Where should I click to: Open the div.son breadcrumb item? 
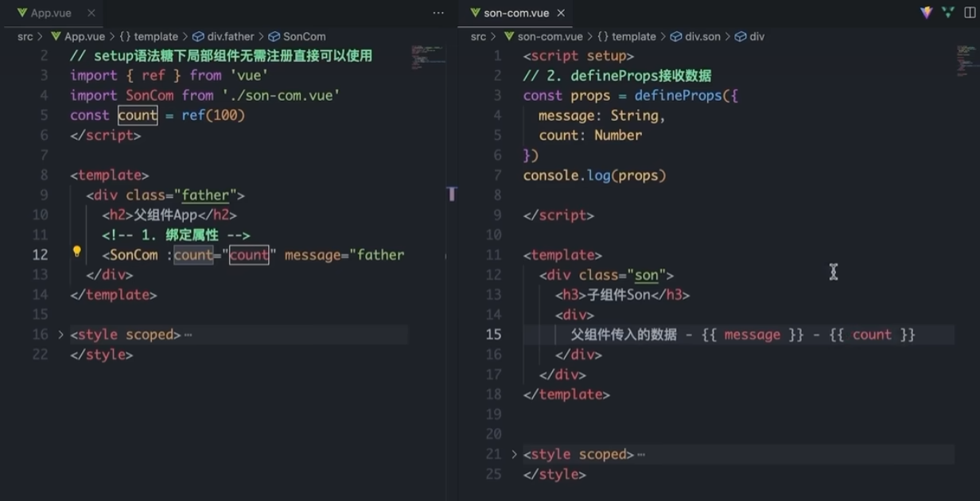(x=695, y=37)
